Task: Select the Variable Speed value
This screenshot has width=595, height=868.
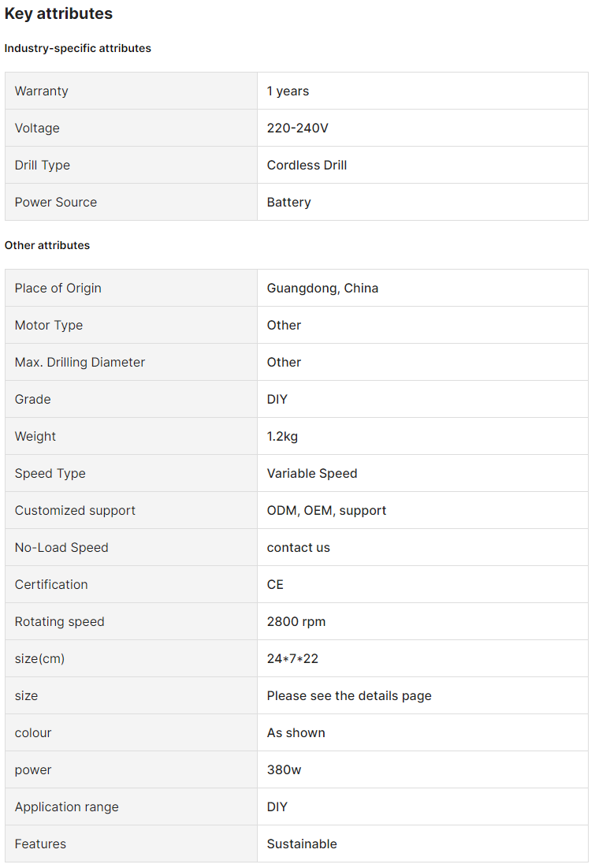Action: tap(312, 474)
